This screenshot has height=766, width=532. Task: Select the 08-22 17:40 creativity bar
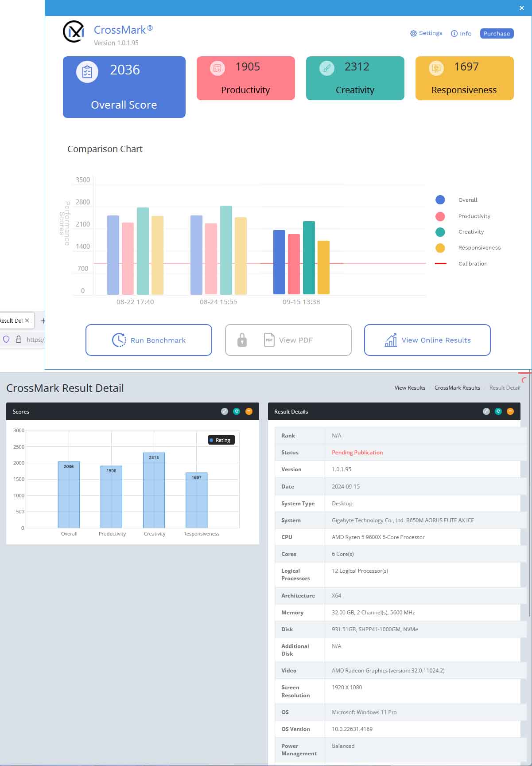[x=143, y=251]
